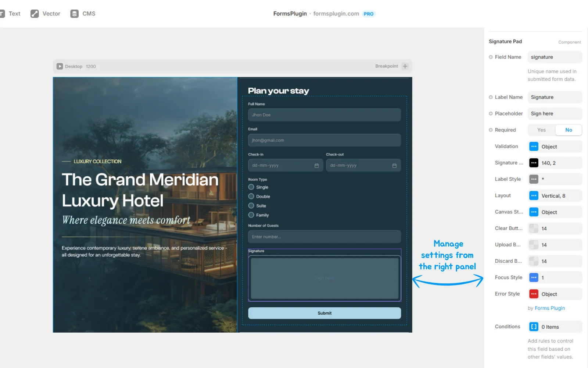Click the Field Name input box
Screen dimensions: 588x368
click(555, 57)
